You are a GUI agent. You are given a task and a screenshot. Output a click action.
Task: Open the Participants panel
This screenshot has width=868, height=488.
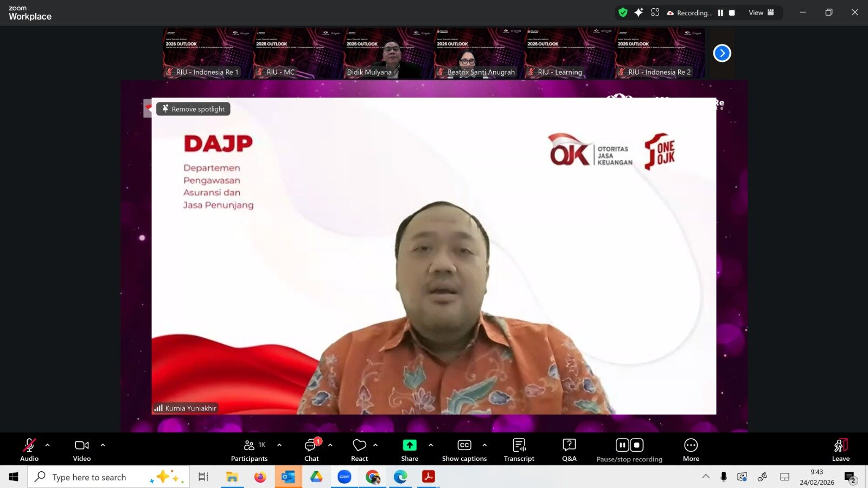(249, 450)
